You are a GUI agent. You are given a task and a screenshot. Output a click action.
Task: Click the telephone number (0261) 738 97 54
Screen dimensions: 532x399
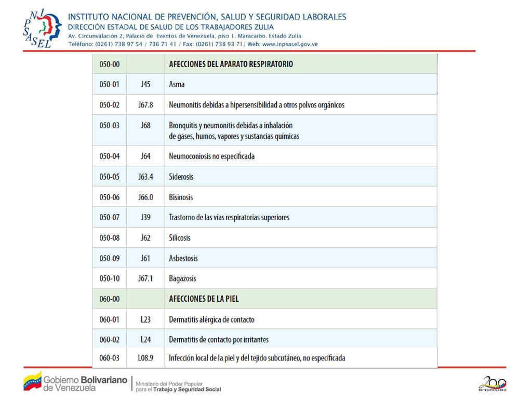coord(119,44)
